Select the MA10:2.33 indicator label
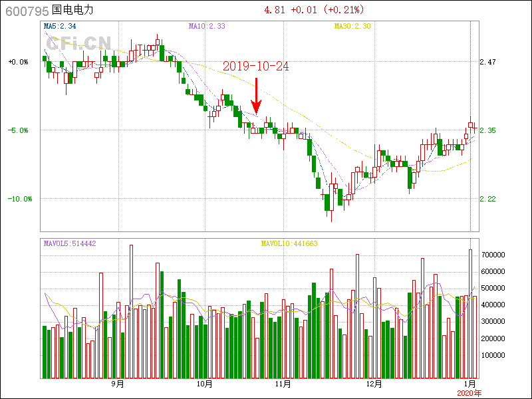Image resolution: width=532 pixels, height=399 pixels. tap(207, 26)
